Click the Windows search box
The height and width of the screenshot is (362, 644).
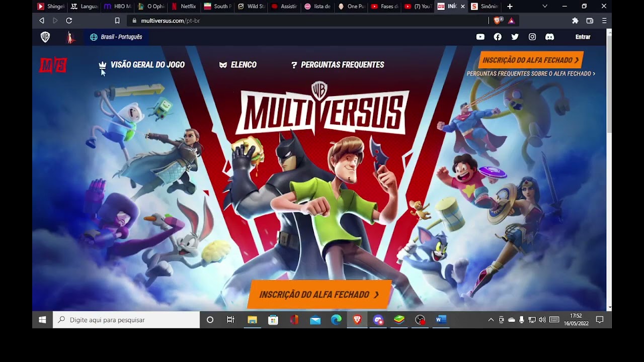(x=126, y=320)
